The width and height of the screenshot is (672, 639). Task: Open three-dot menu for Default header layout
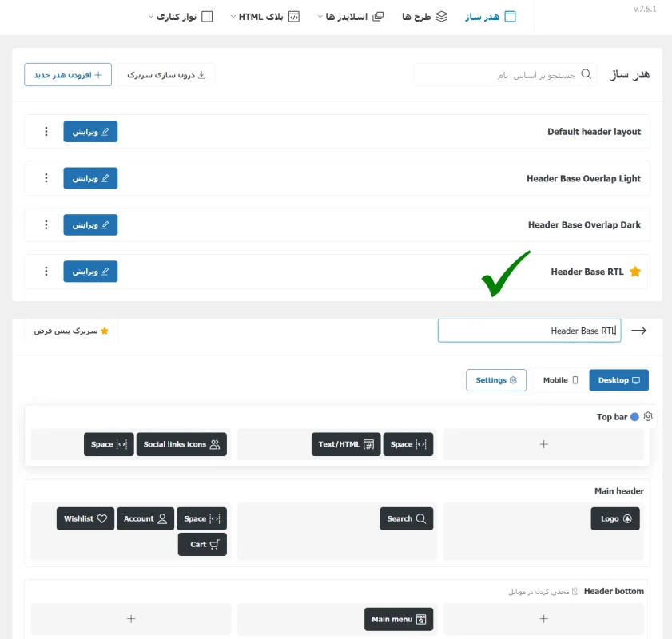[46, 132]
